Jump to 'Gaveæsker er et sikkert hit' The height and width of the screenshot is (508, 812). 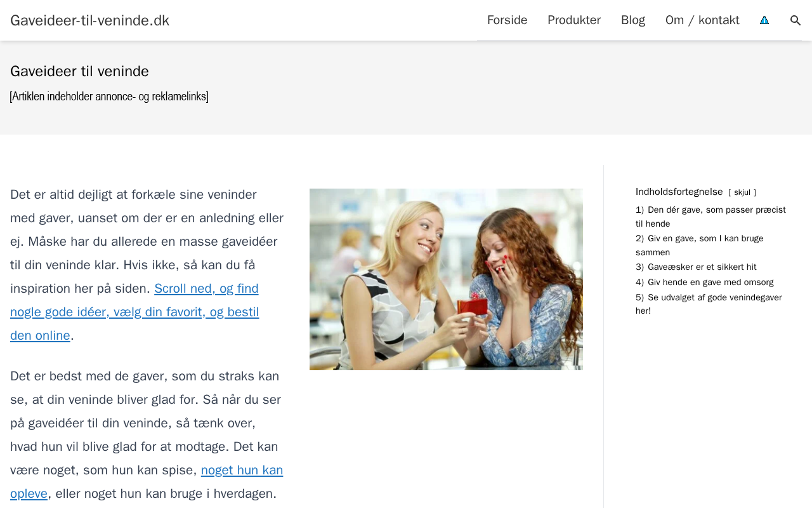point(696,267)
